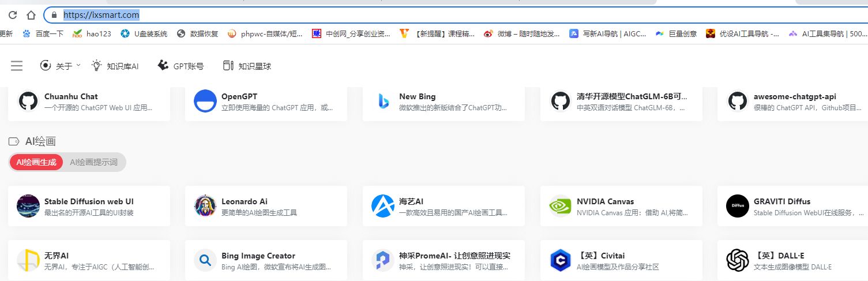Open the 优设AI工具导航 bookmark
Screen dimensions: 868x281
coord(743,33)
